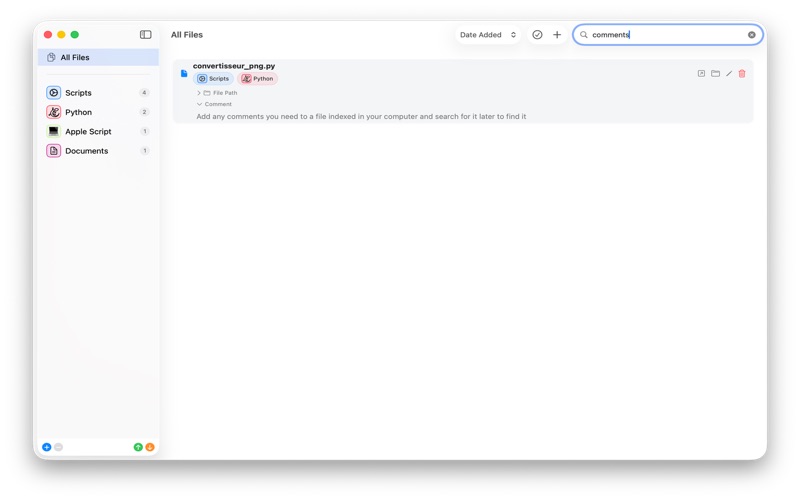
Task: Open the Apple Script tag in sidebar
Action: [98, 132]
